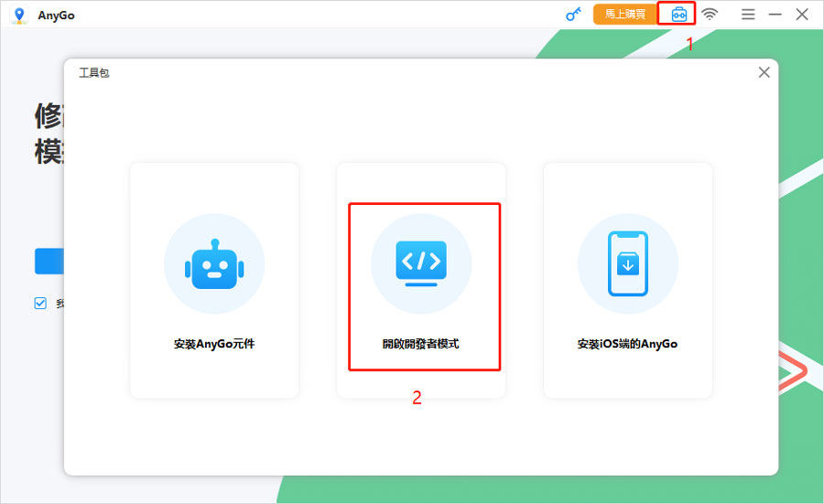Toggle the agreement checkbox behind the dialog
824x504 pixels.
click(40, 304)
